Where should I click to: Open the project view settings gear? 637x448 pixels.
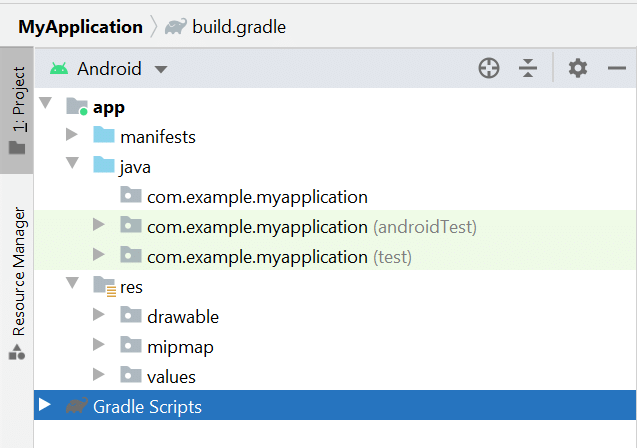pyautogui.click(x=578, y=68)
